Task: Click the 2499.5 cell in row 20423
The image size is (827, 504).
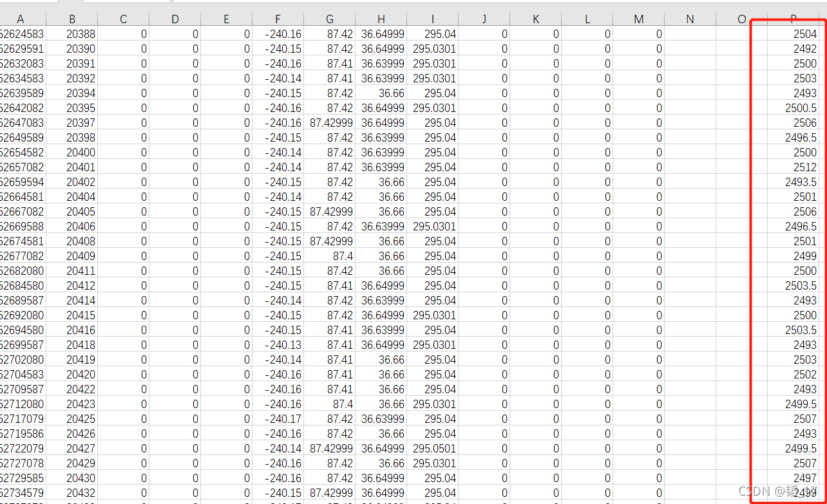Action: (x=793, y=404)
